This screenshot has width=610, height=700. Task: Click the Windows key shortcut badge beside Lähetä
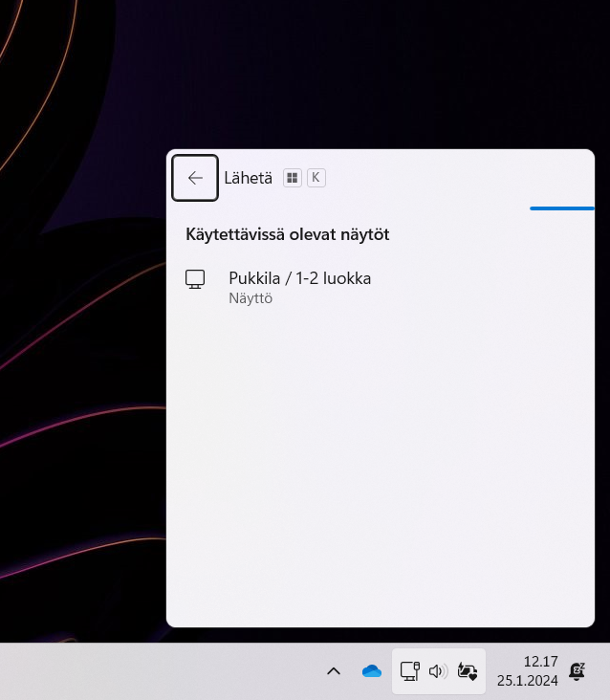pyautogui.click(x=293, y=178)
